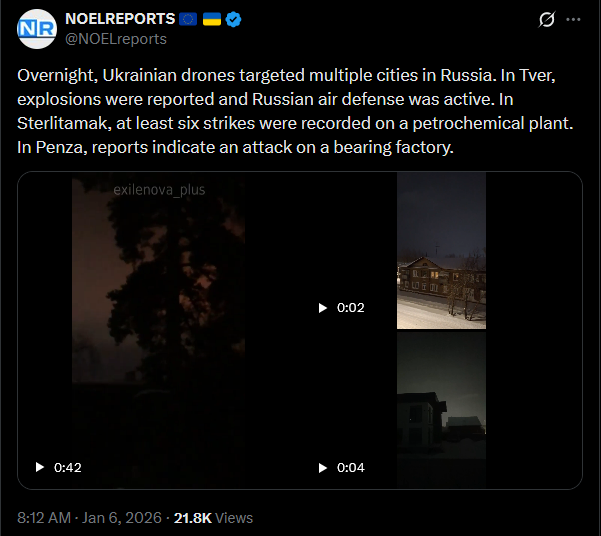
Task: Open the dark house silhouette video thumbnail
Action: [x=441, y=410]
